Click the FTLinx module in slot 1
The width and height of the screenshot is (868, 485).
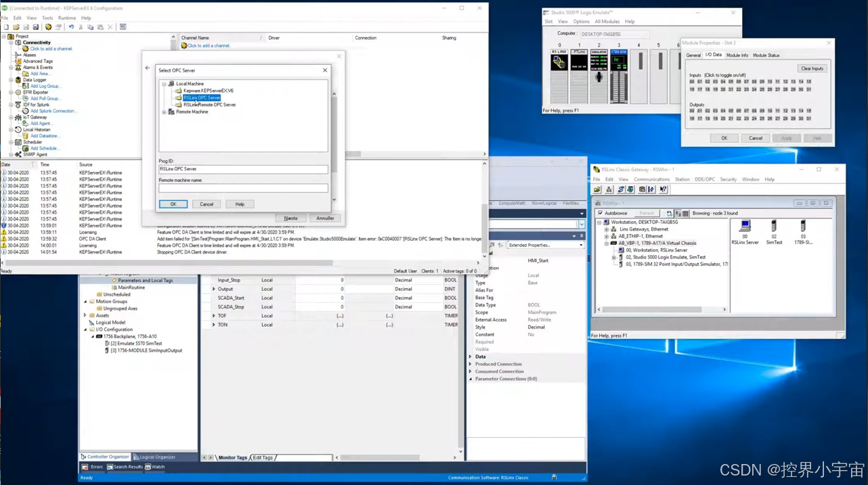579,76
